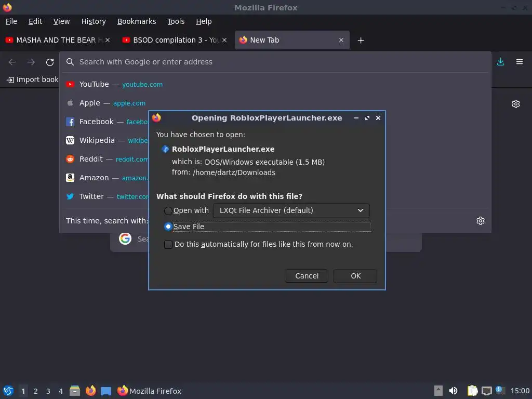Close the MASHA AND THE BEAR tab

point(108,40)
